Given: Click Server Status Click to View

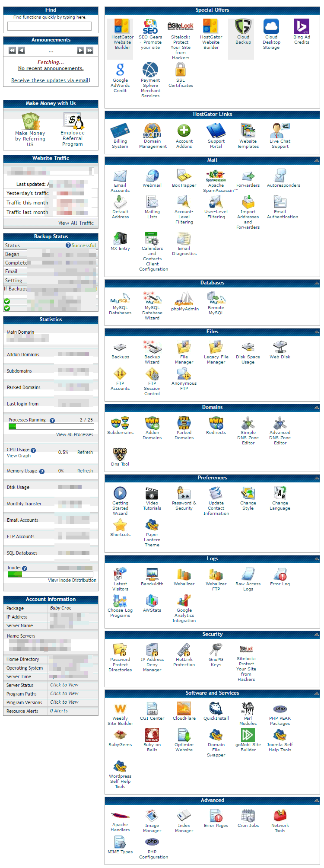Looking at the screenshot, I should tap(64, 685).
